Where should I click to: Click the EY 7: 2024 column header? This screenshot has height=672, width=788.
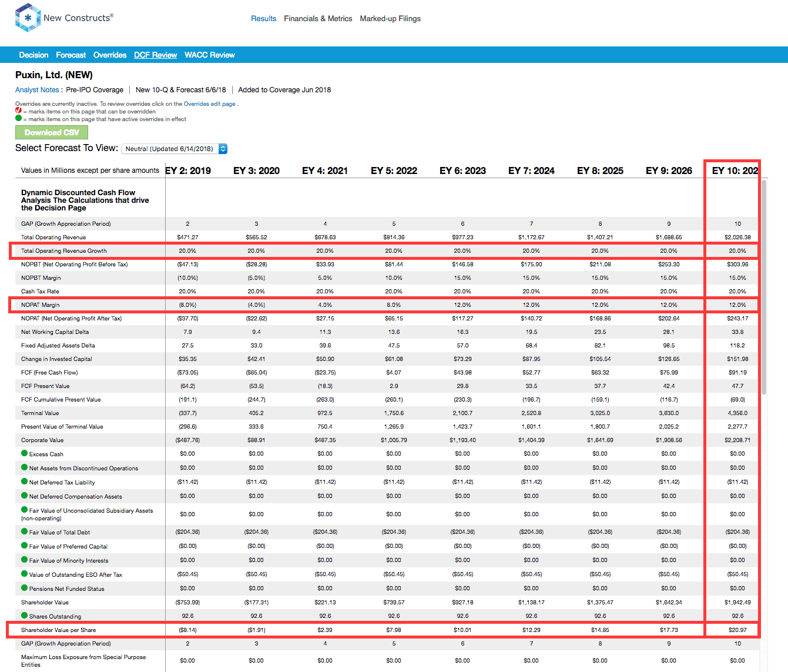click(x=531, y=170)
